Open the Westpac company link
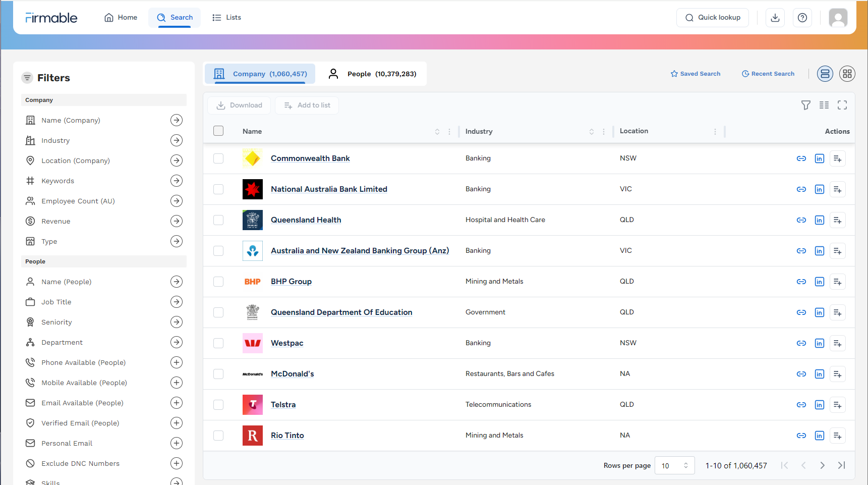Screen dimensions: 868x485 [x=287, y=343]
